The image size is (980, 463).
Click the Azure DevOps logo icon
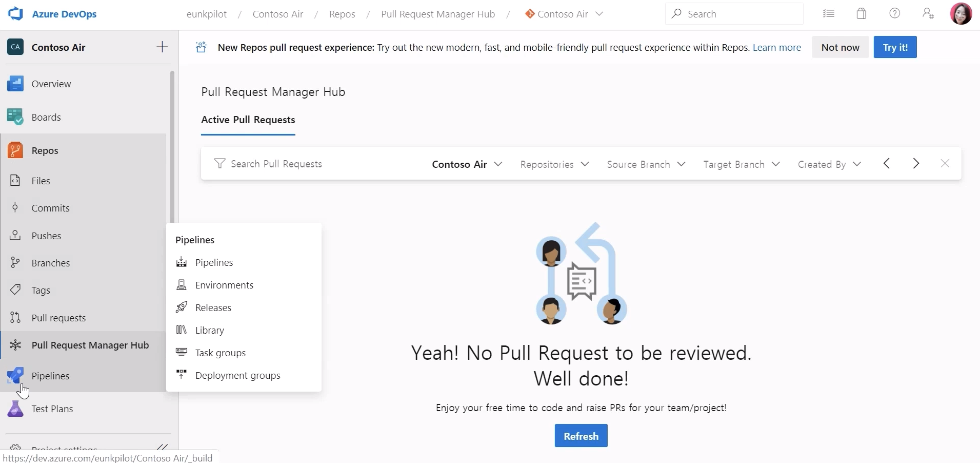16,14
